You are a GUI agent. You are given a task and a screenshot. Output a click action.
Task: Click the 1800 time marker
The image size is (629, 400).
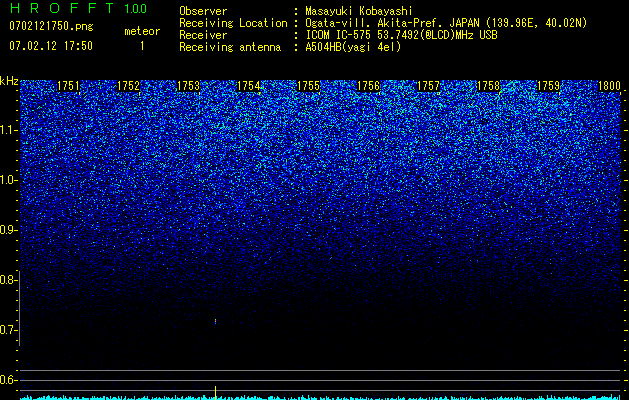click(x=609, y=86)
